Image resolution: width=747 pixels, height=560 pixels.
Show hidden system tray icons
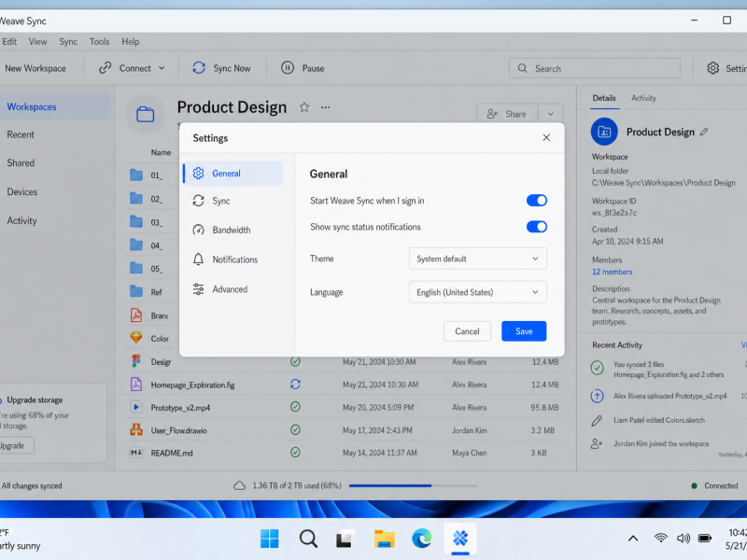coord(633,539)
